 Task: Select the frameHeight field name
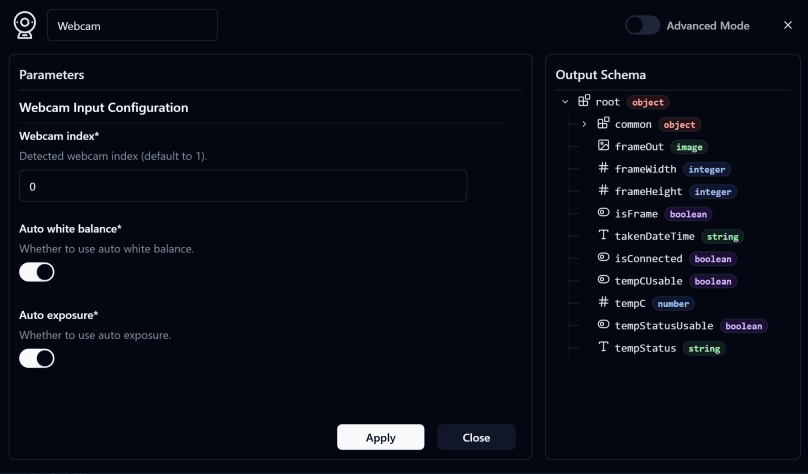[648, 192]
